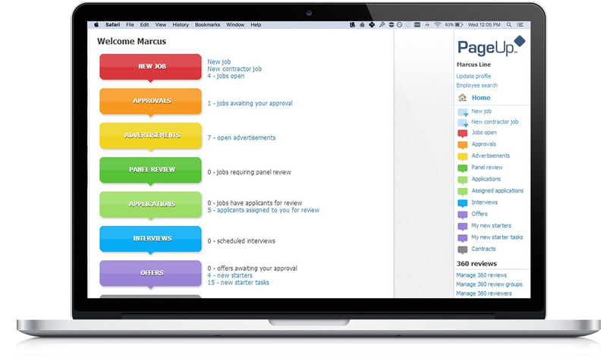Viewport: 616px width, 364px height.
Task: Click the orange Approvals icon in sidebar
Action: point(463,146)
